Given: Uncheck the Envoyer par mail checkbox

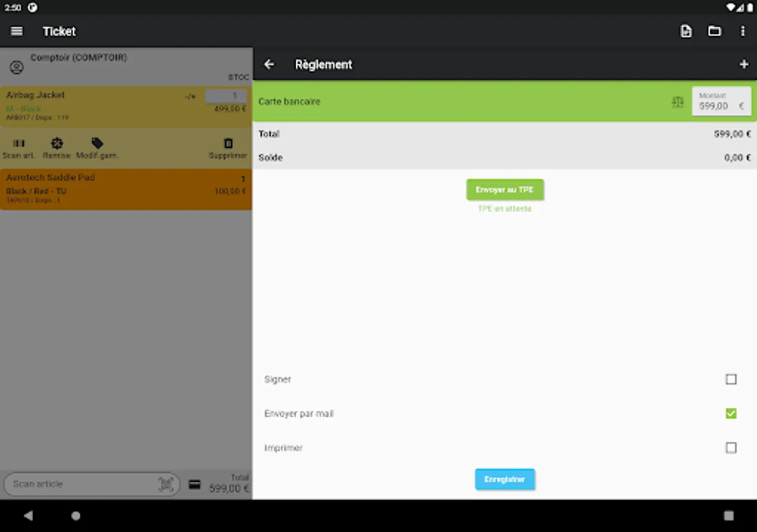Looking at the screenshot, I should click(x=731, y=414).
